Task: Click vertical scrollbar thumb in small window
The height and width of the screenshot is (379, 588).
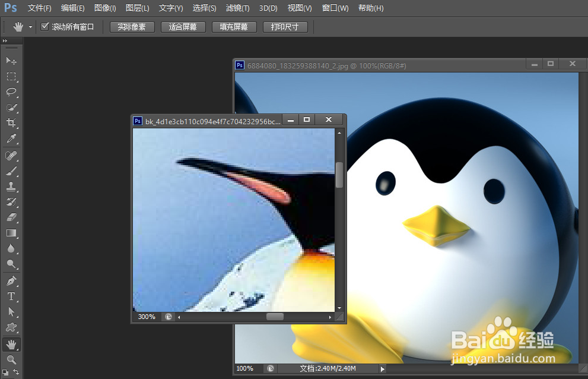Action: pyautogui.click(x=339, y=175)
